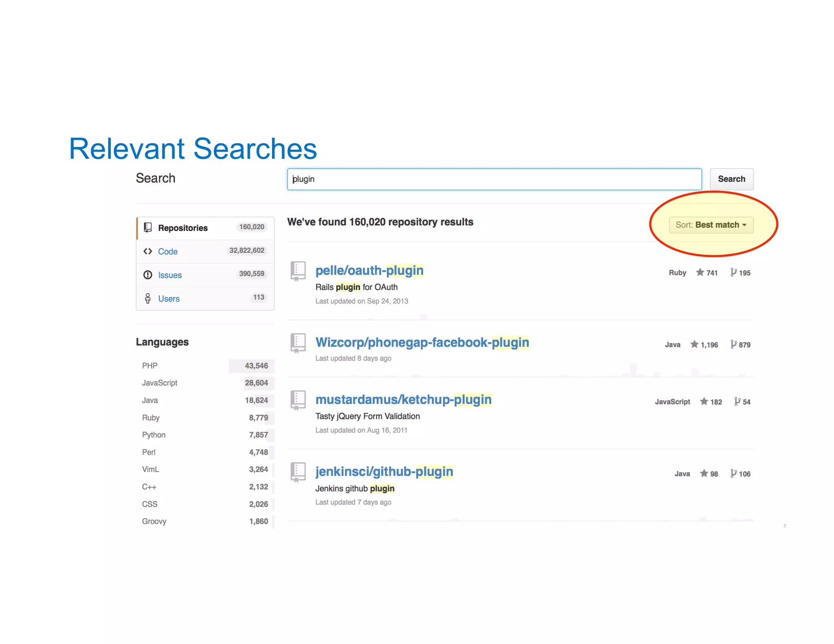Focus the search field containing plugin
Image resolution: width=834 pixels, height=644 pixels.
coord(494,179)
